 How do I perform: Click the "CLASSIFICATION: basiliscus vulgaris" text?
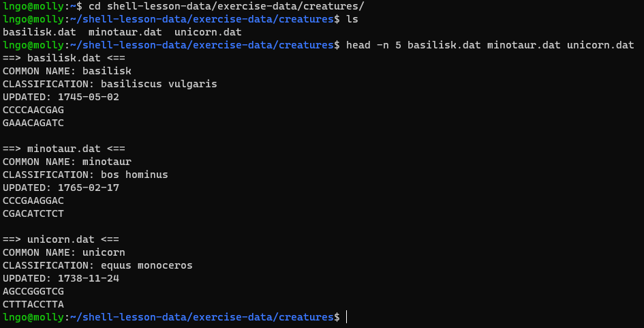[110, 84]
